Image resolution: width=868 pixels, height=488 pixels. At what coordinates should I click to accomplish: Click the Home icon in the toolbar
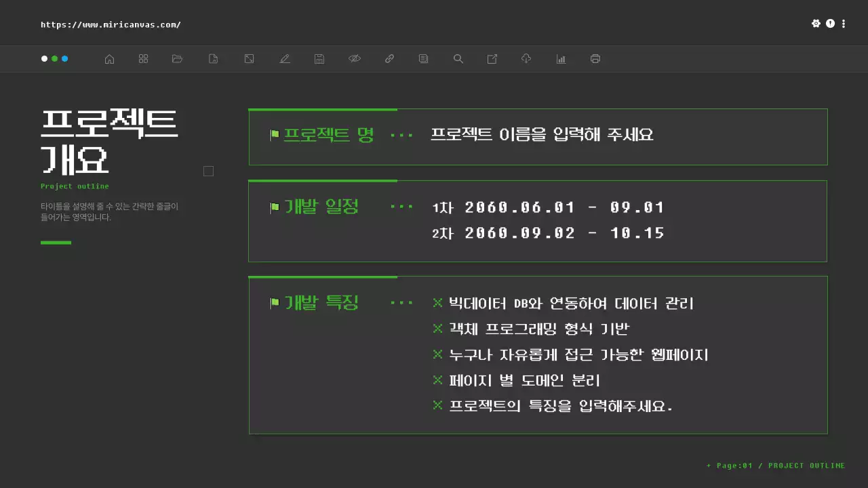(x=109, y=58)
